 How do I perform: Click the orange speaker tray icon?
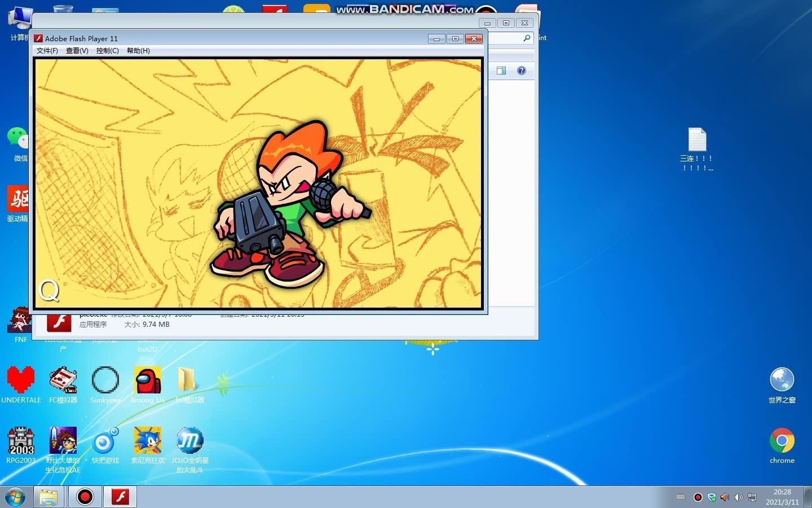click(725, 497)
